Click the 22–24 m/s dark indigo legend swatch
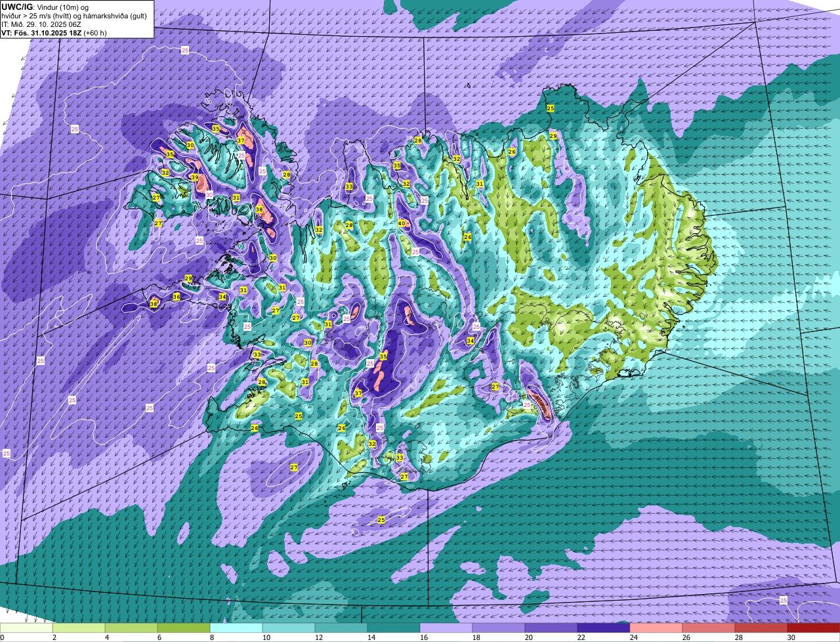Screen dimensions: 840x642 tap(604, 628)
